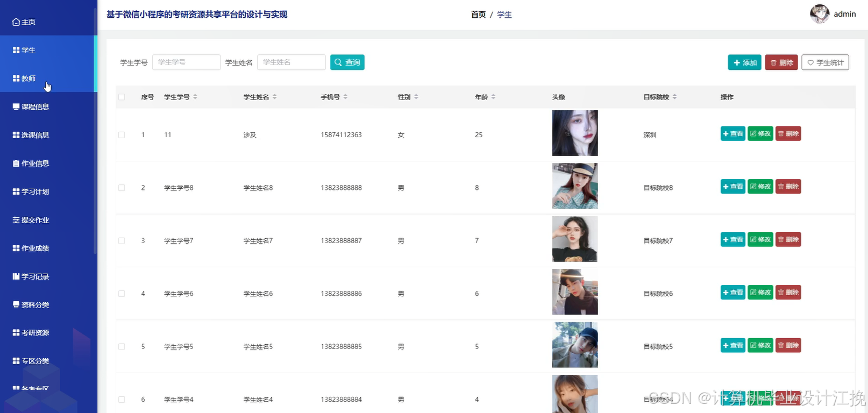This screenshot has width=868, height=413.
Task: Open avatar thumbnail of student 涉及
Action: pos(575,133)
